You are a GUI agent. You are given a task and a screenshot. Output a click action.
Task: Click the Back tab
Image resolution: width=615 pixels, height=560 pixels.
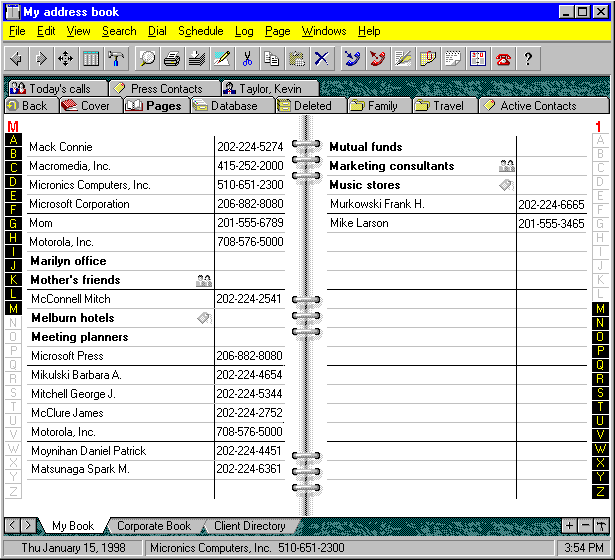click(31, 106)
